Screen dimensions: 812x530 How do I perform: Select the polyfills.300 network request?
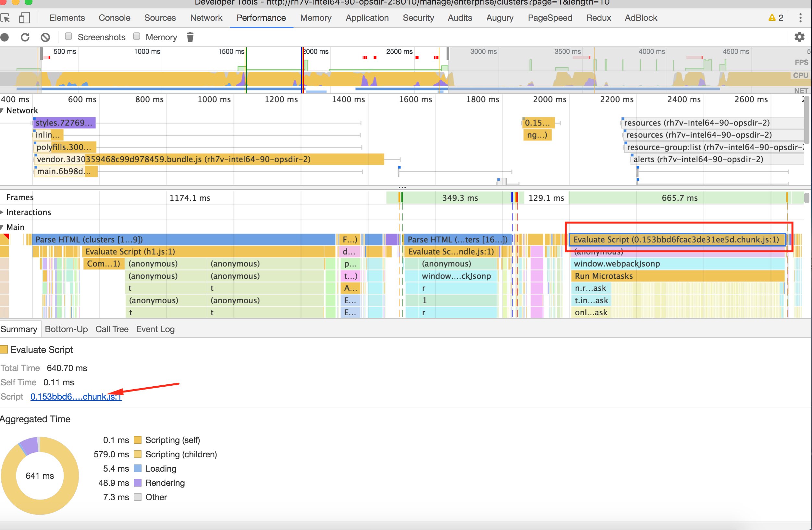[x=65, y=147]
